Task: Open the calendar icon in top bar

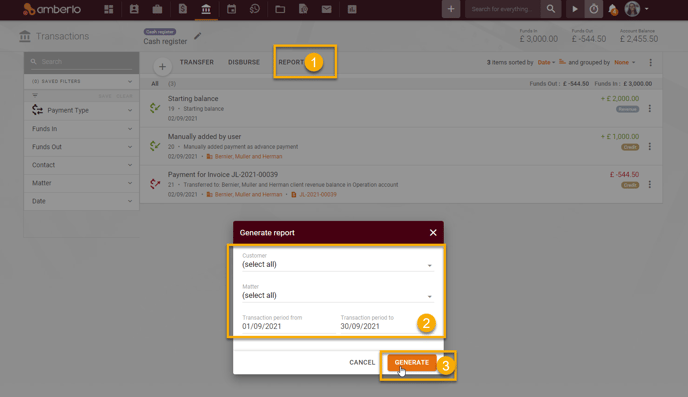Action: pos(231,9)
